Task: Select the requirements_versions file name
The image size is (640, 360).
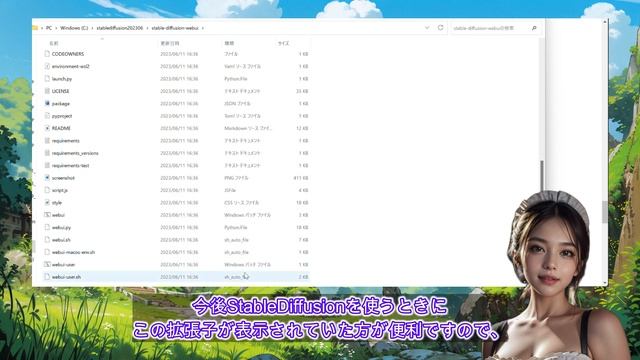Action: 75,153
